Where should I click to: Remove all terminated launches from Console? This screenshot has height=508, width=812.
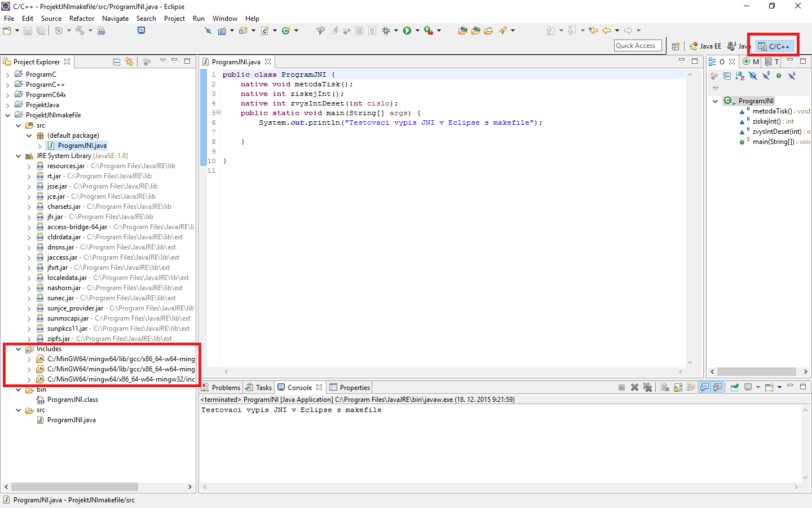pyautogui.click(x=647, y=387)
